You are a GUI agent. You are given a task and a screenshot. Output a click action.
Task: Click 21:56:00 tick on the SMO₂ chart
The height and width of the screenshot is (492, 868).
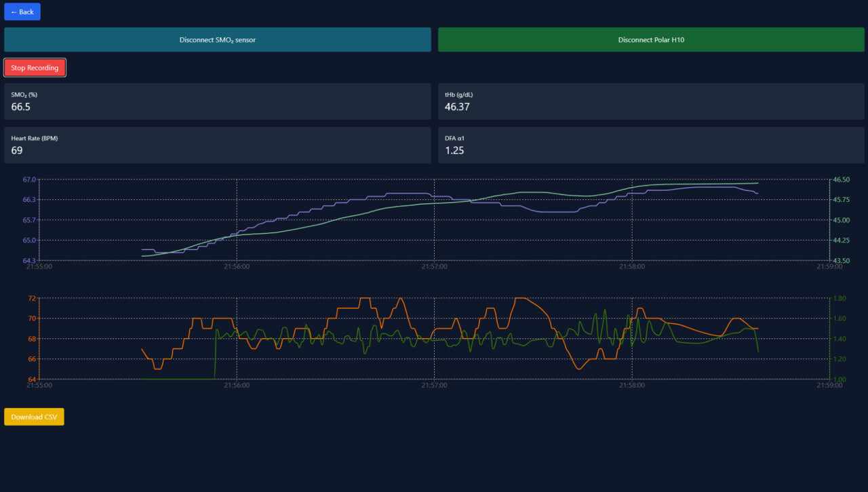pyautogui.click(x=237, y=267)
